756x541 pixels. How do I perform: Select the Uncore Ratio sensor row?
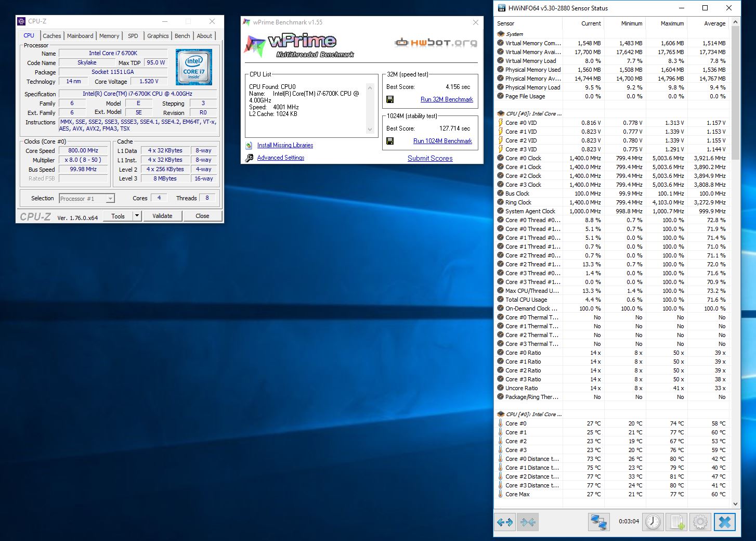[612, 388]
